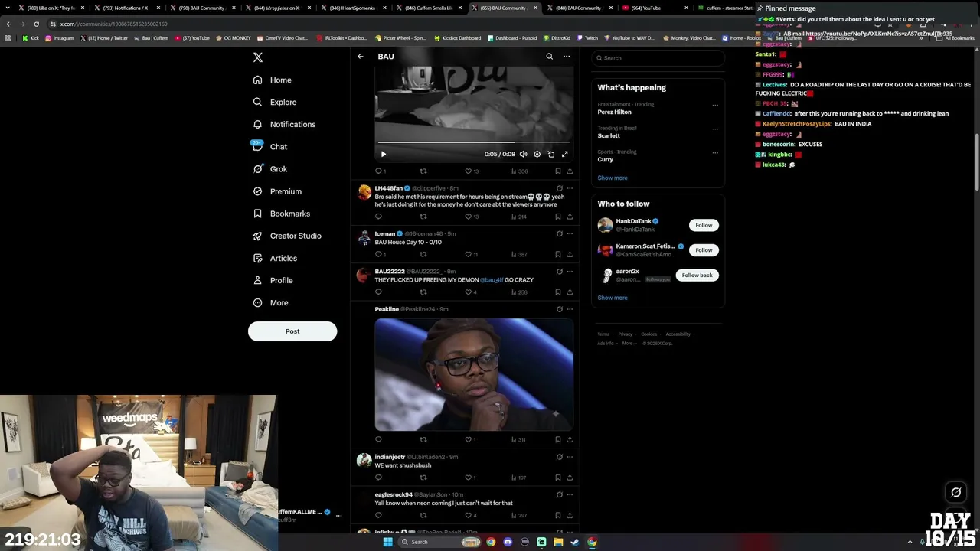Open the Explore page
The width and height of the screenshot is (980, 551).
click(275, 102)
